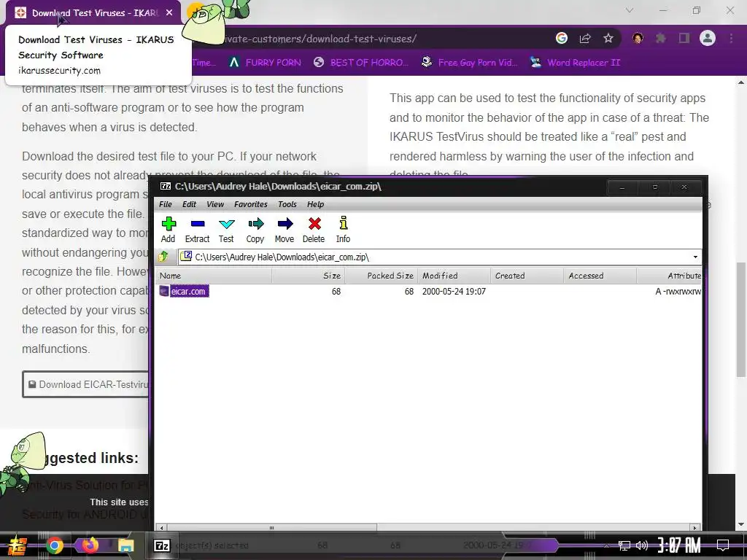Bookmark this page with the star icon
This screenshot has width=747, height=560.
tap(608, 38)
